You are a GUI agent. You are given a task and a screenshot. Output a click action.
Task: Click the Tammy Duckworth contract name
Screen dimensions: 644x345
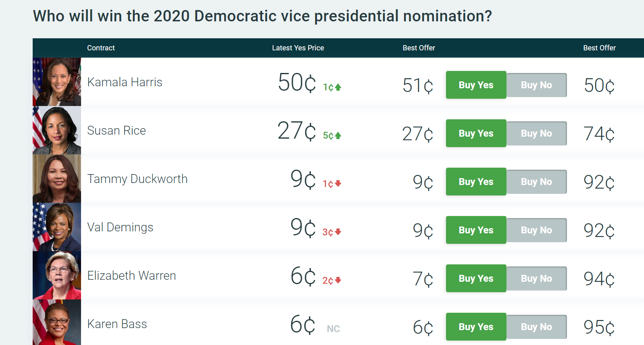pos(137,179)
